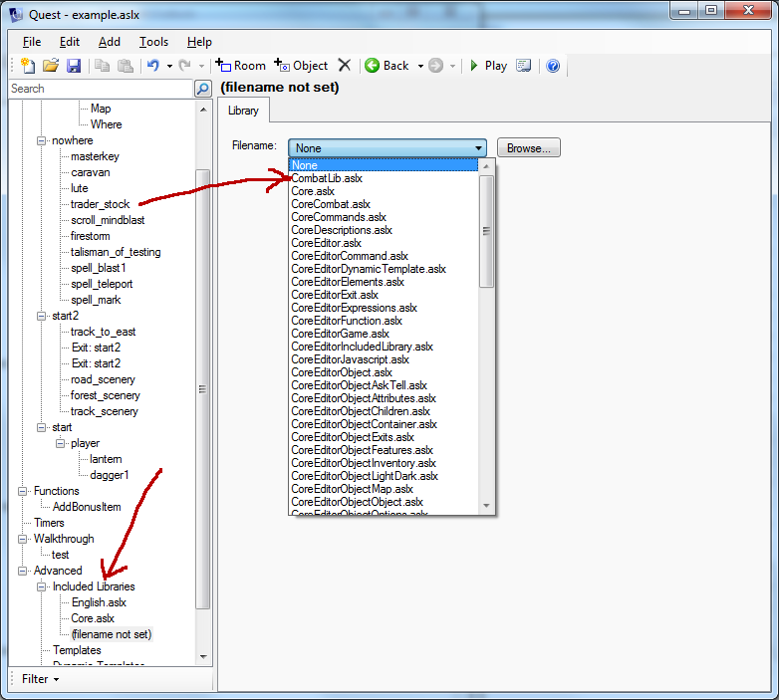Click the code view icon beside Play
The height and width of the screenshot is (700, 779).
(x=523, y=66)
